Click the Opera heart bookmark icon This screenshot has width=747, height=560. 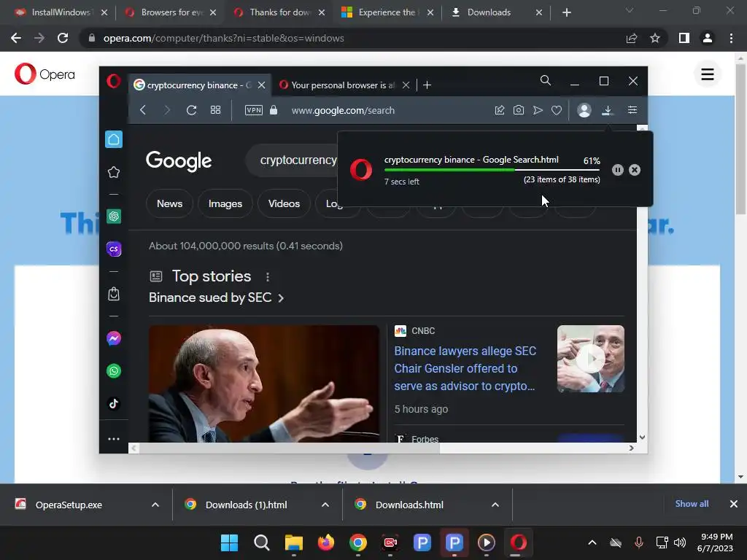click(557, 111)
